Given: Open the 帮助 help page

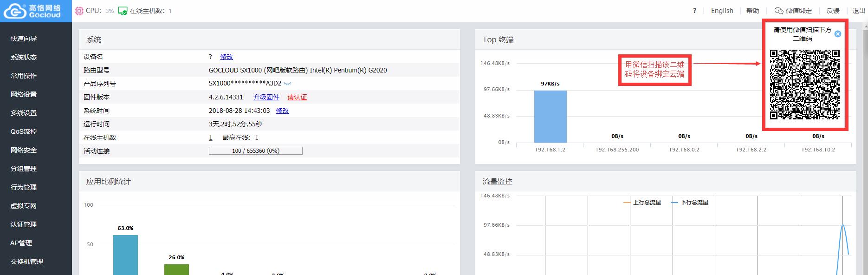Looking at the screenshot, I should coord(753,11).
